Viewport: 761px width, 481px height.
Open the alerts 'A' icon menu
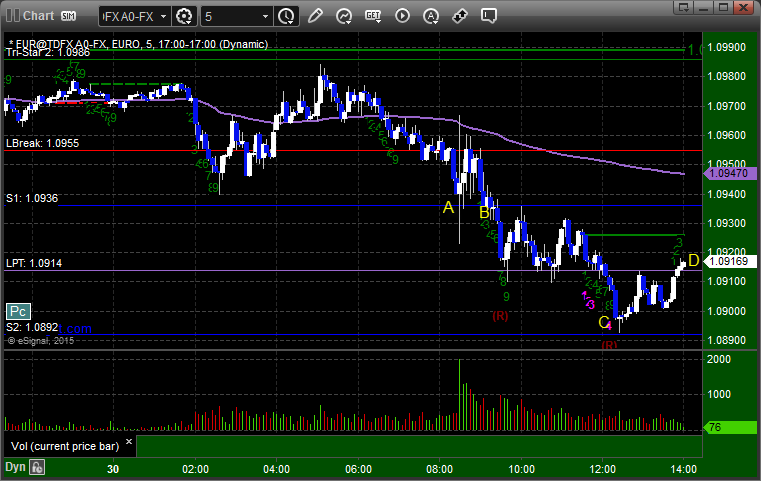tap(431, 17)
